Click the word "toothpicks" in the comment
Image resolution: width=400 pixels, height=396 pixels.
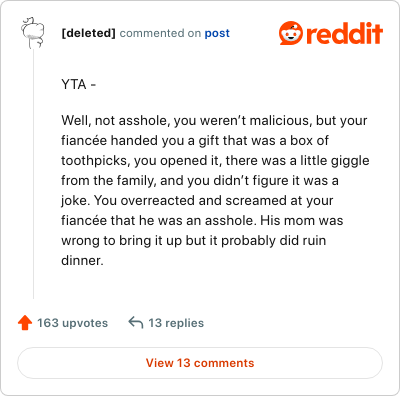pyautogui.click(x=94, y=161)
